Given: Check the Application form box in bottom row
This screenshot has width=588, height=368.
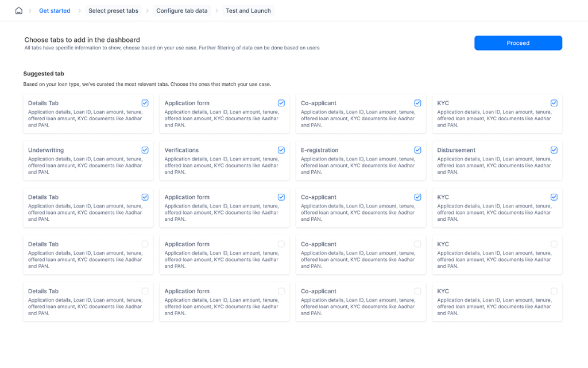Looking at the screenshot, I should (281, 291).
